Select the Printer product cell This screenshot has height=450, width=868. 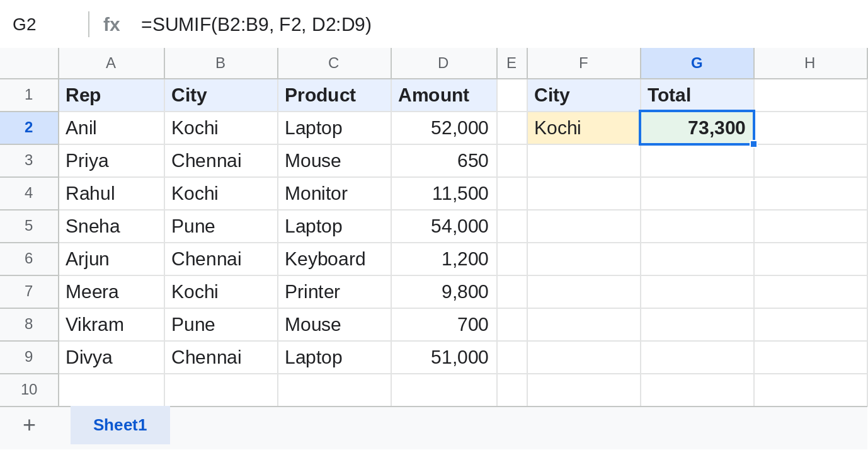[334, 292]
